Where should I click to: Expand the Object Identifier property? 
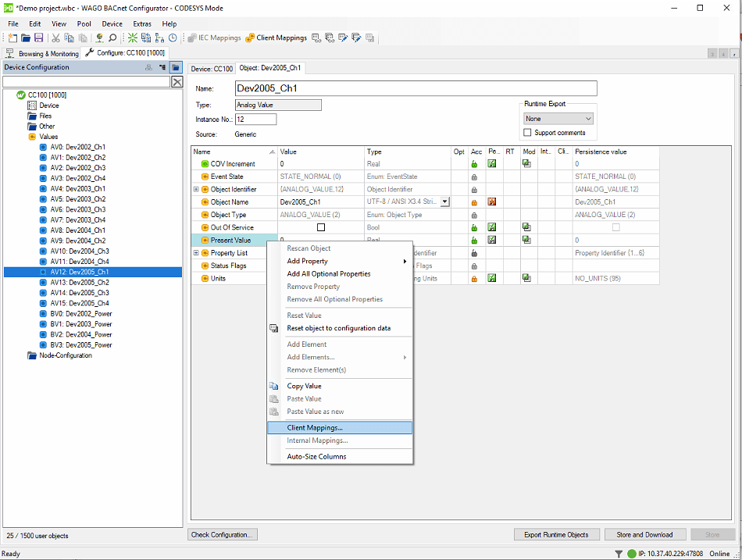(196, 189)
